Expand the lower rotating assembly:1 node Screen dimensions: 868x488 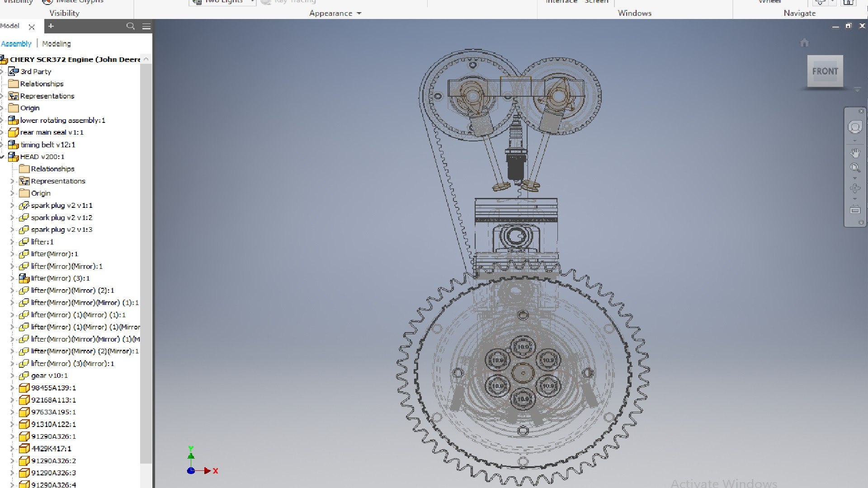point(2,120)
